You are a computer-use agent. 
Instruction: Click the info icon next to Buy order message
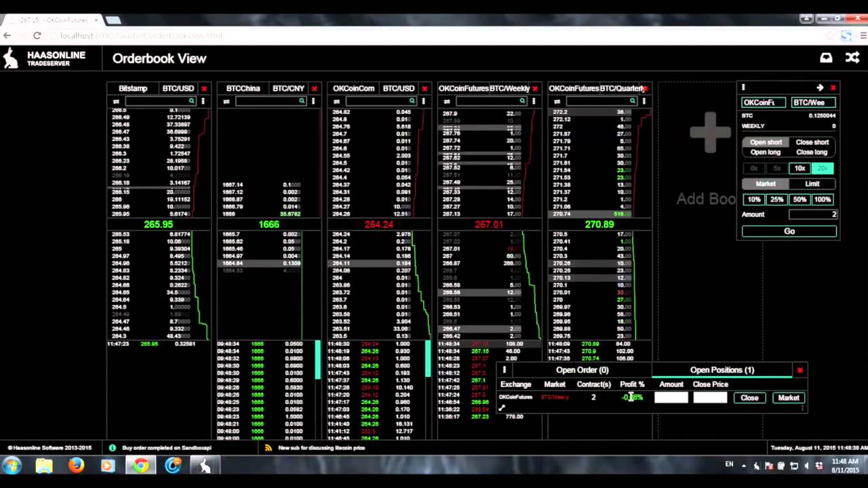(112, 447)
